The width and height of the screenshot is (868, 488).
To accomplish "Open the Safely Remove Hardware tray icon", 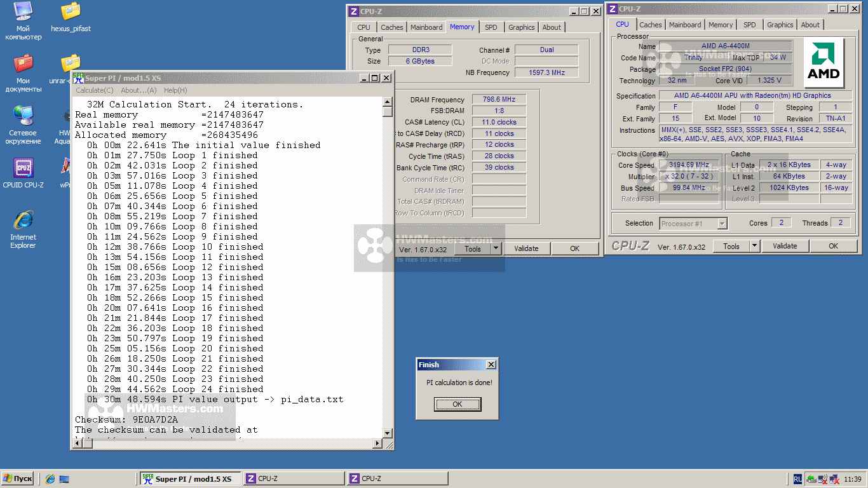I will (811, 478).
